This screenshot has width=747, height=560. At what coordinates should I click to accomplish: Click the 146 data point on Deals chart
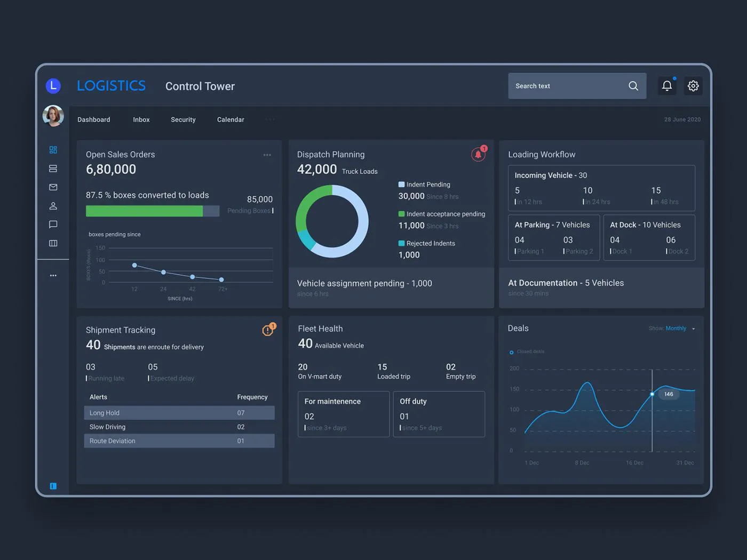click(x=652, y=394)
